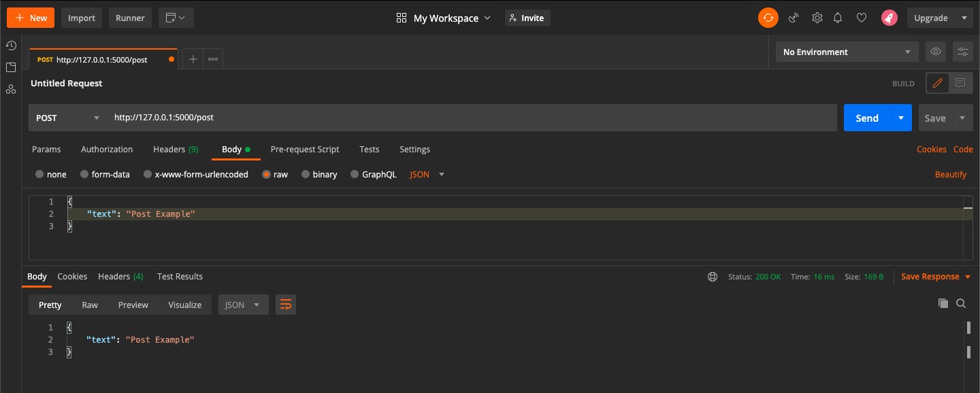
Task: Open the History panel in the sidebar
Action: coord(10,46)
